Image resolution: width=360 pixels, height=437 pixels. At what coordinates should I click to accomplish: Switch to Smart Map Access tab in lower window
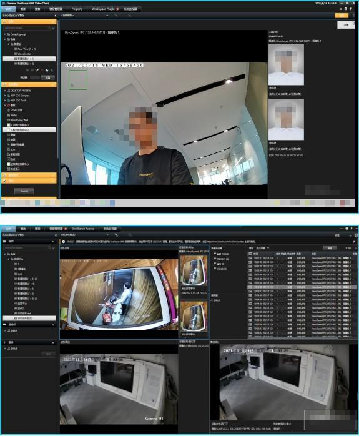(83, 229)
